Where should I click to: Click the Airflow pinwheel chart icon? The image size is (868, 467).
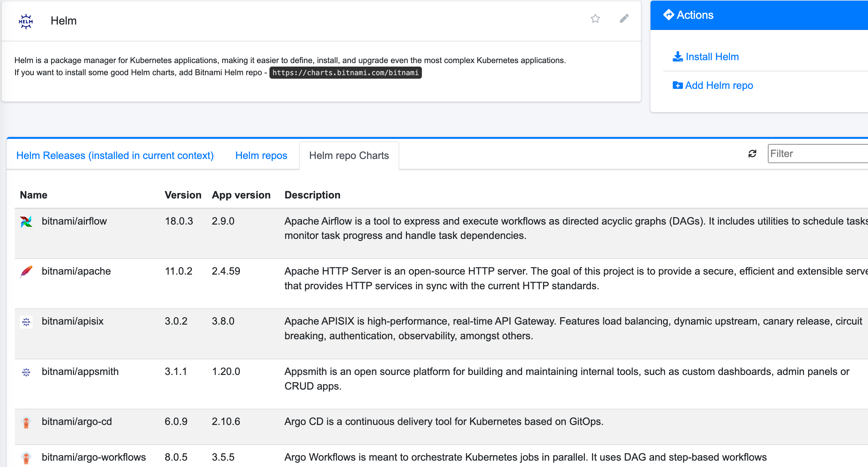pos(26,221)
